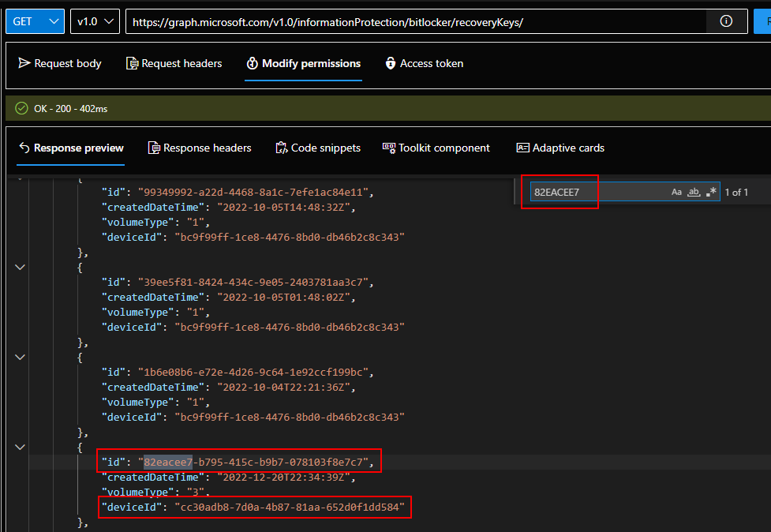Switch to Toolkit component tab
The height and width of the screenshot is (532, 771).
tap(436, 148)
